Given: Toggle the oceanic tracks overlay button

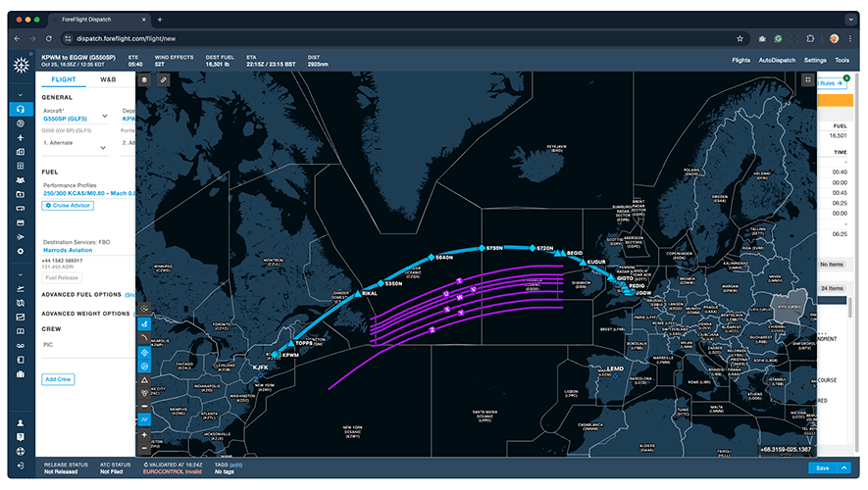Looking at the screenshot, I should [x=144, y=419].
